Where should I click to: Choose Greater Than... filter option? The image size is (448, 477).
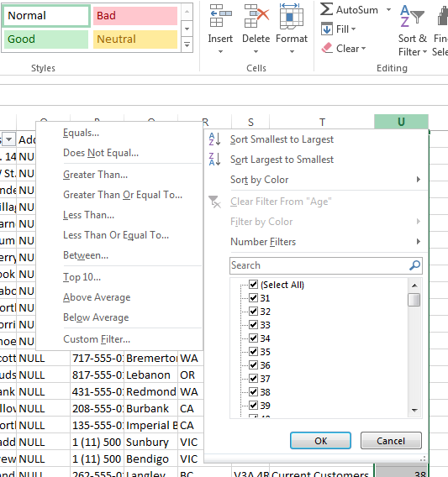tap(95, 175)
